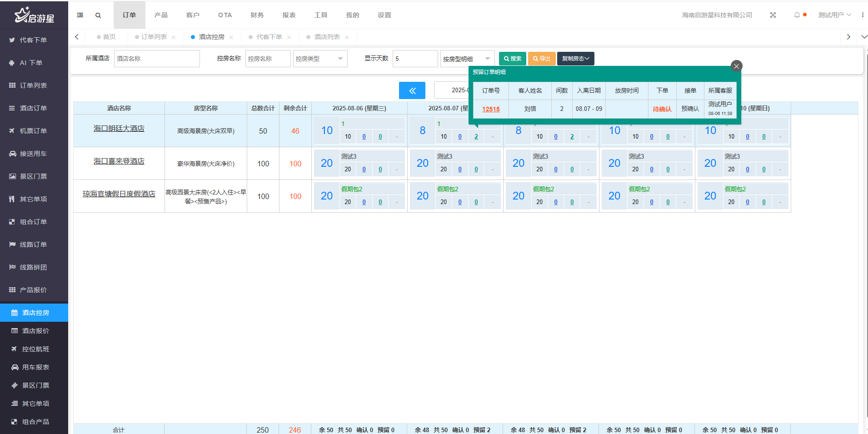Viewport: 868px width, 434px height.
Task: Open the 测试用户 account menu
Action: pos(834,15)
